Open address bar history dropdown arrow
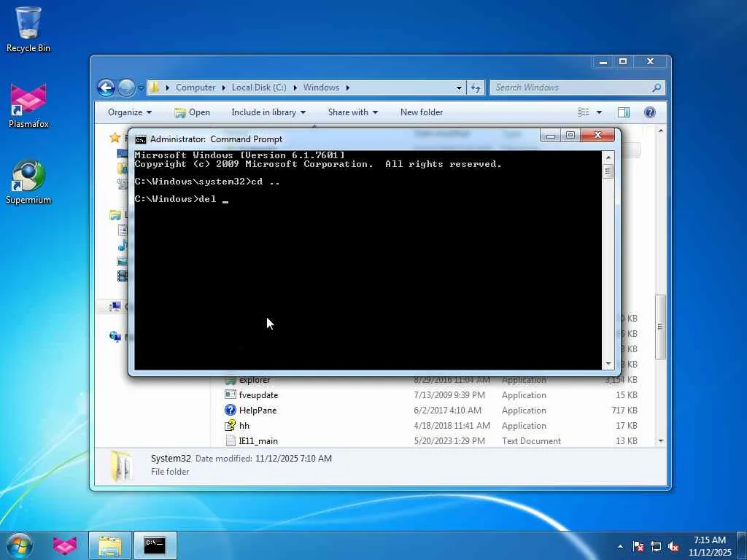This screenshot has height=560, width=747. point(460,88)
